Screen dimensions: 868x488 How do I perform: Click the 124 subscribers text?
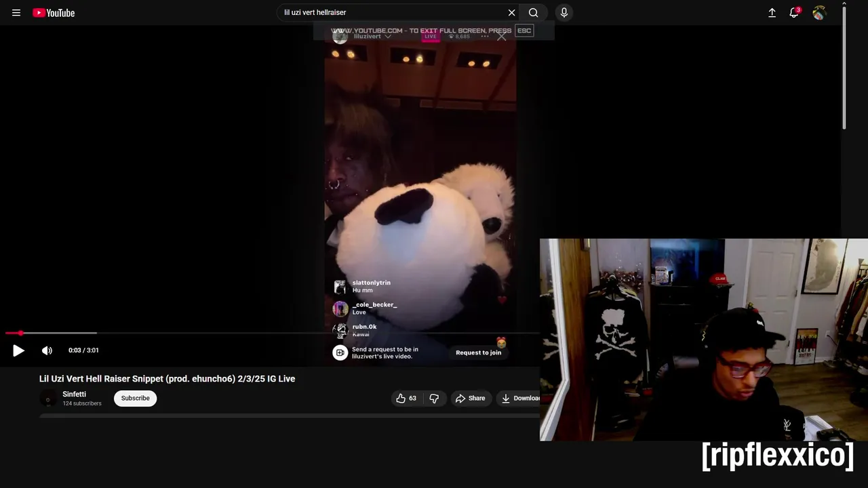pyautogui.click(x=82, y=404)
